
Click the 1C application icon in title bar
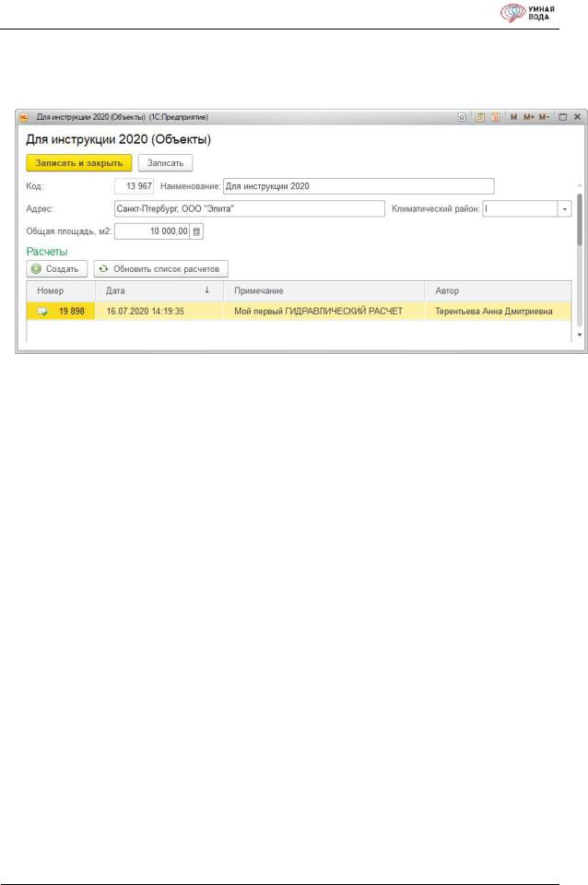coord(24,117)
